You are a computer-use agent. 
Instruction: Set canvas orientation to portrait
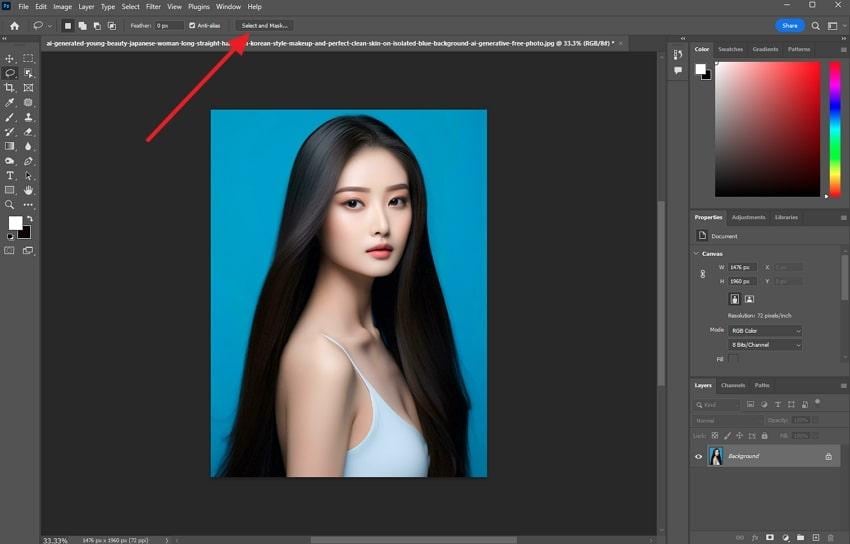(x=735, y=299)
